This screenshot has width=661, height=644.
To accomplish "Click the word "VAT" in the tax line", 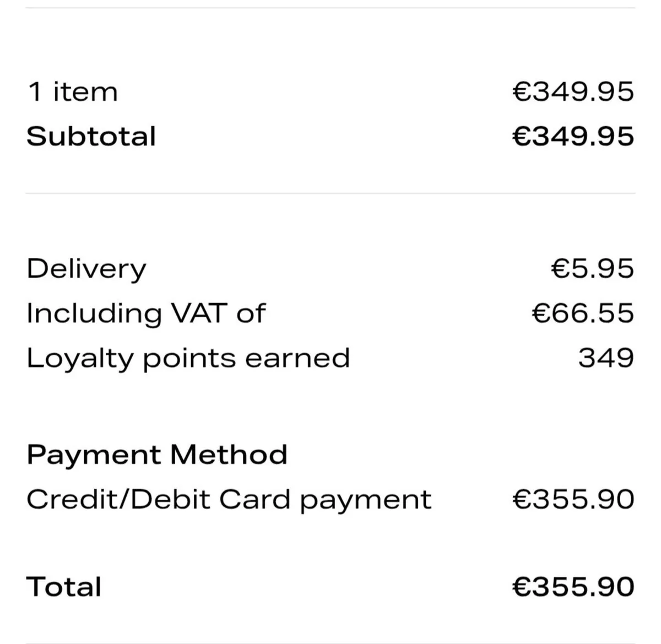I will click(198, 313).
